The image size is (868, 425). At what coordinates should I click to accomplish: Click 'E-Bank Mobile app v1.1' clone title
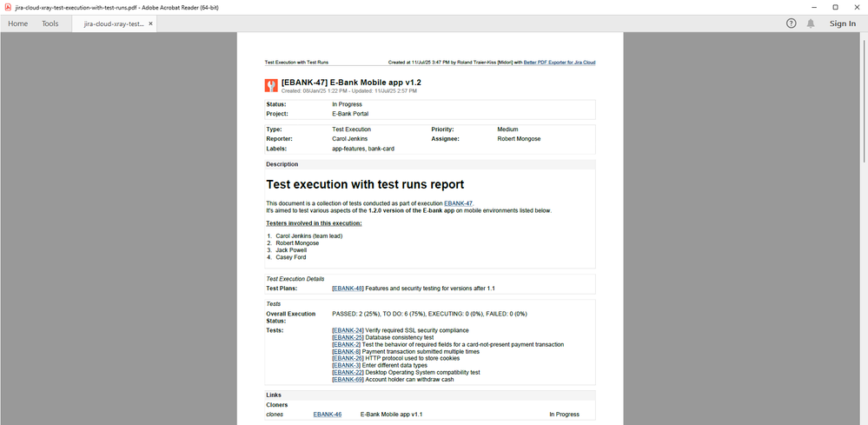coord(391,414)
